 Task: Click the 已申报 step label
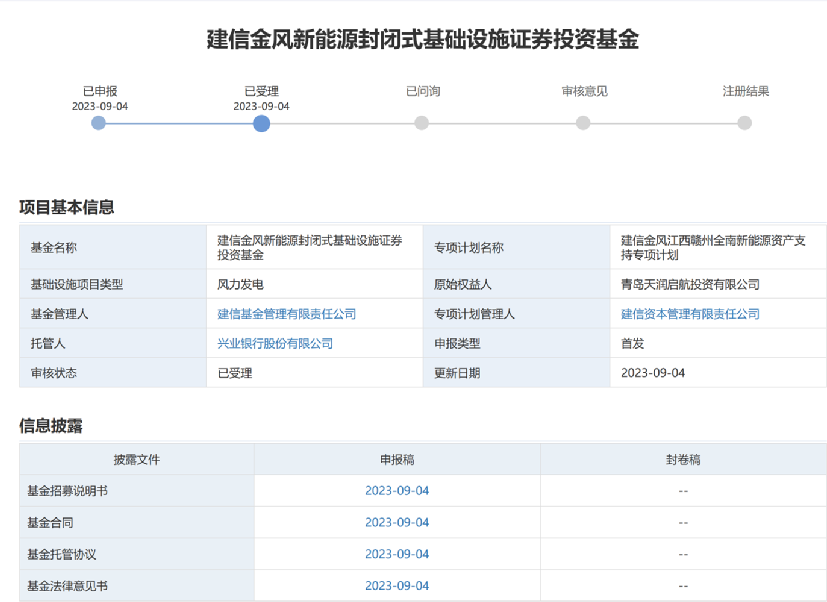tap(100, 91)
